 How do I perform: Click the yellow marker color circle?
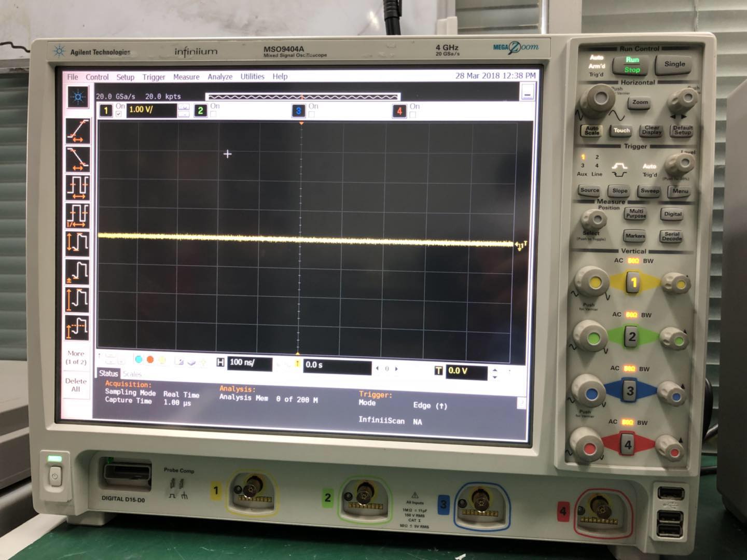pyautogui.click(x=161, y=360)
